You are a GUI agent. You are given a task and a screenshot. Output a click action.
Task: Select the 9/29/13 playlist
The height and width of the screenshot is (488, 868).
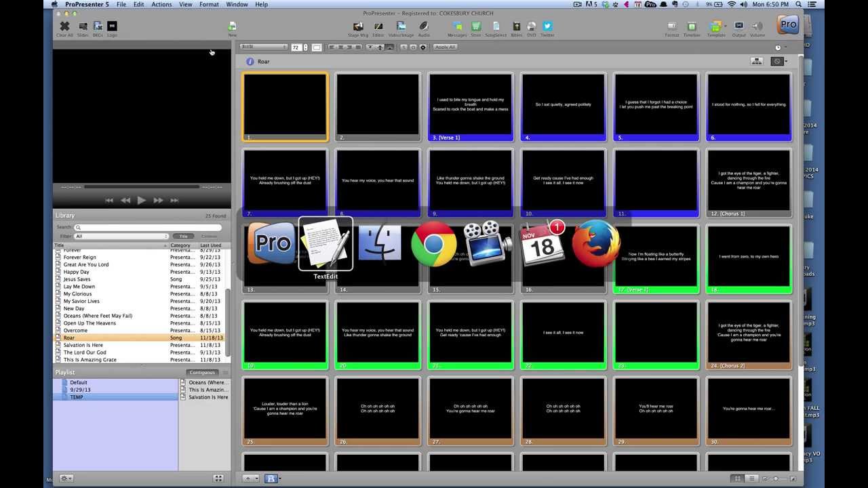coord(116,390)
